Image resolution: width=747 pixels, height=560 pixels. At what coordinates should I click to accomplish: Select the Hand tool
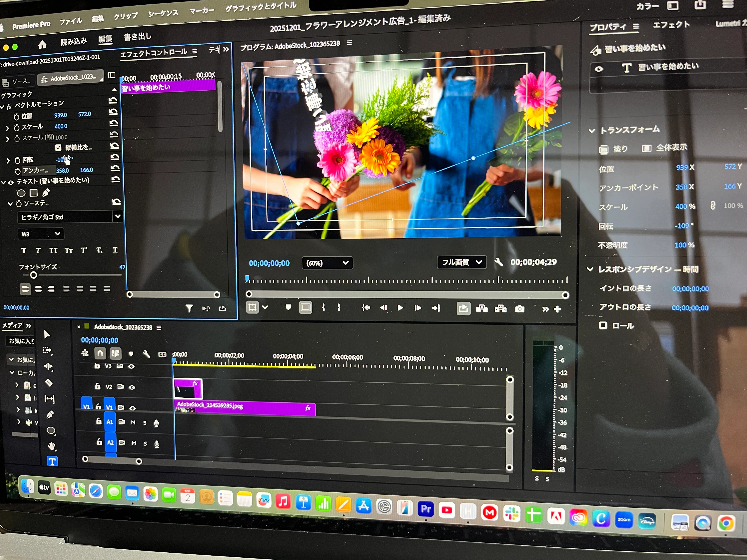(52, 446)
